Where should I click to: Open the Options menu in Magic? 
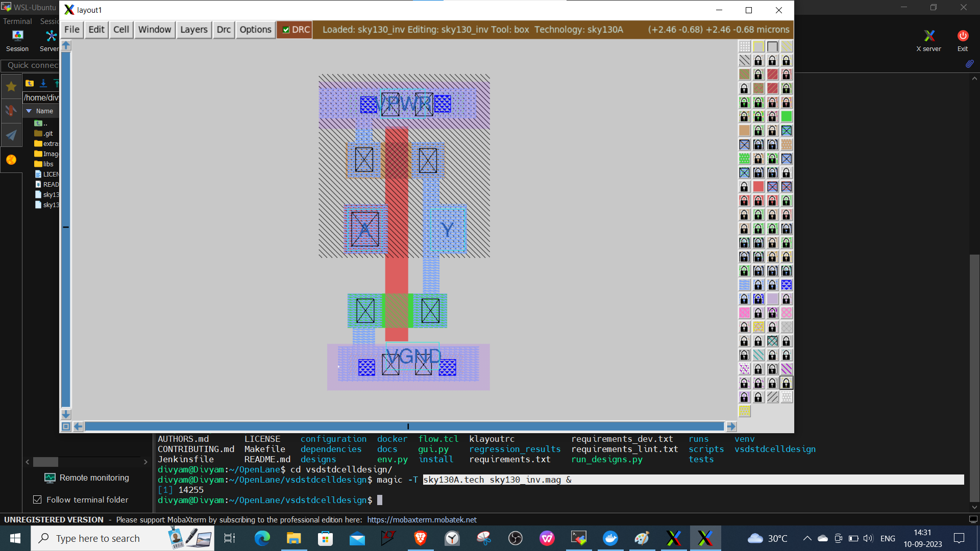click(x=255, y=29)
